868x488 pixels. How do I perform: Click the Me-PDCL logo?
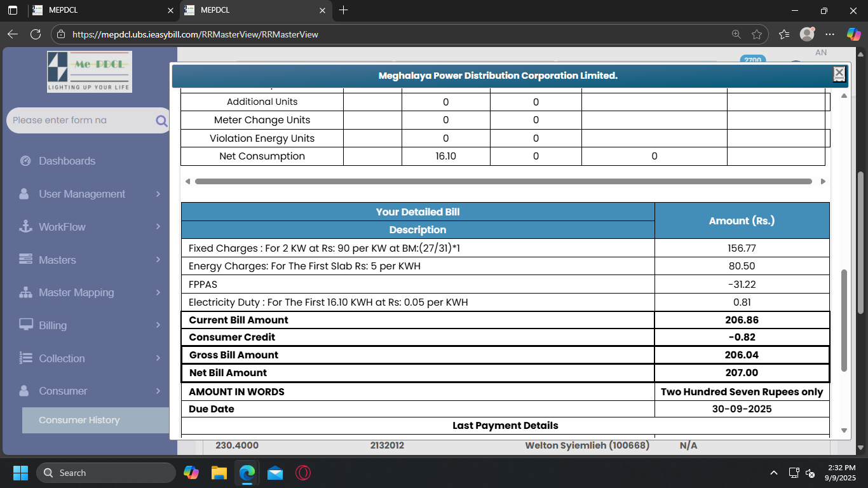(x=90, y=71)
